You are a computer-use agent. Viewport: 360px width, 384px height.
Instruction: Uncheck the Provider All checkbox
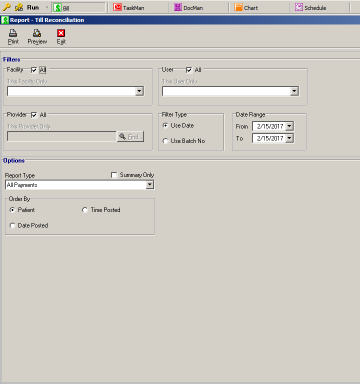[x=34, y=115]
